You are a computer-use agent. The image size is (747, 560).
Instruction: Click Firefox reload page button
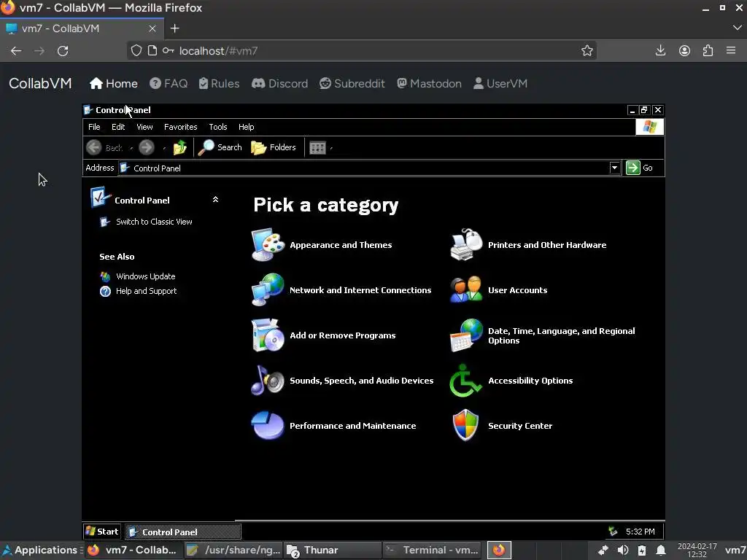coord(63,51)
